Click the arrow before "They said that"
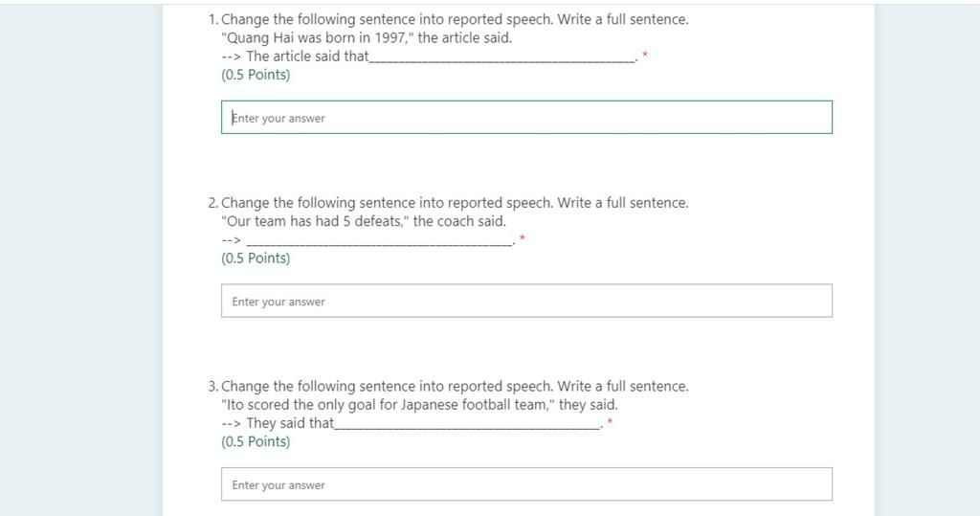 point(231,423)
